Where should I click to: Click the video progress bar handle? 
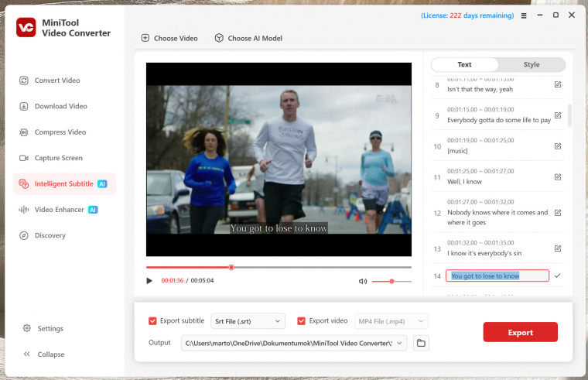tap(231, 267)
